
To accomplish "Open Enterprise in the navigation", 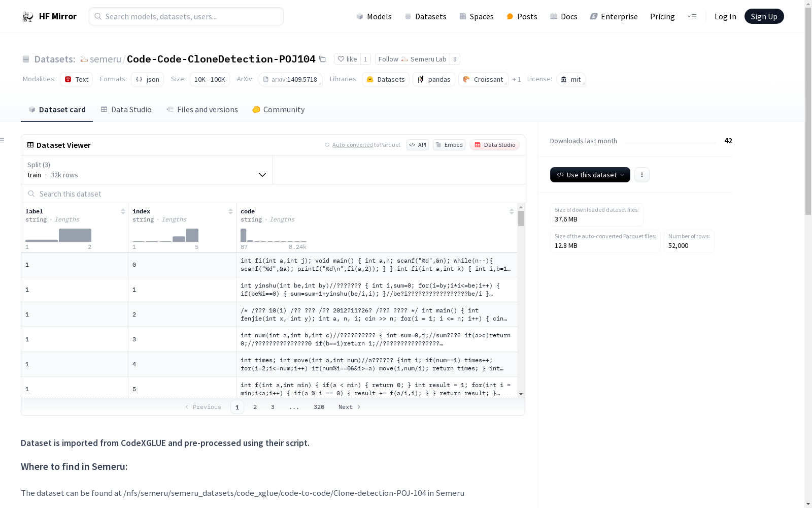I will click(614, 16).
